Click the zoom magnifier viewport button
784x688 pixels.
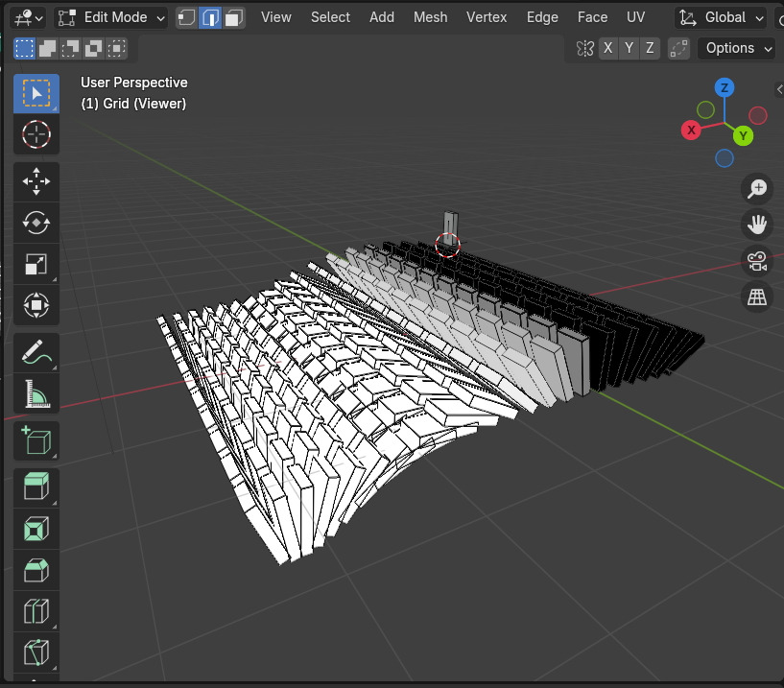[757, 189]
